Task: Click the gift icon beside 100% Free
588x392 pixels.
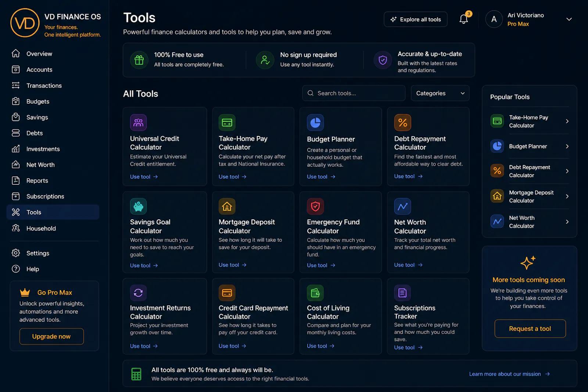Action: click(139, 60)
